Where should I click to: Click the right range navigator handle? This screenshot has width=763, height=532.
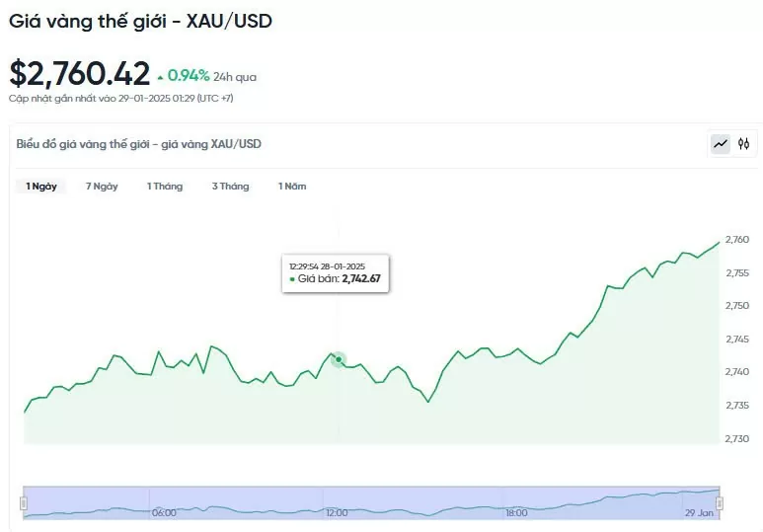720,503
